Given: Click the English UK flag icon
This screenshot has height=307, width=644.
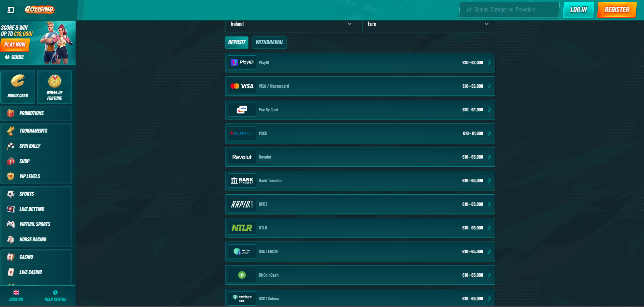Looking at the screenshot, I should click(x=16, y=292).
